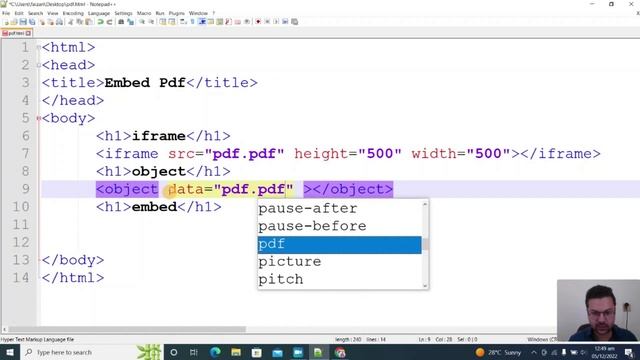
Task: Toggle synchronized vertical scrolling
Action: point(162,22)
